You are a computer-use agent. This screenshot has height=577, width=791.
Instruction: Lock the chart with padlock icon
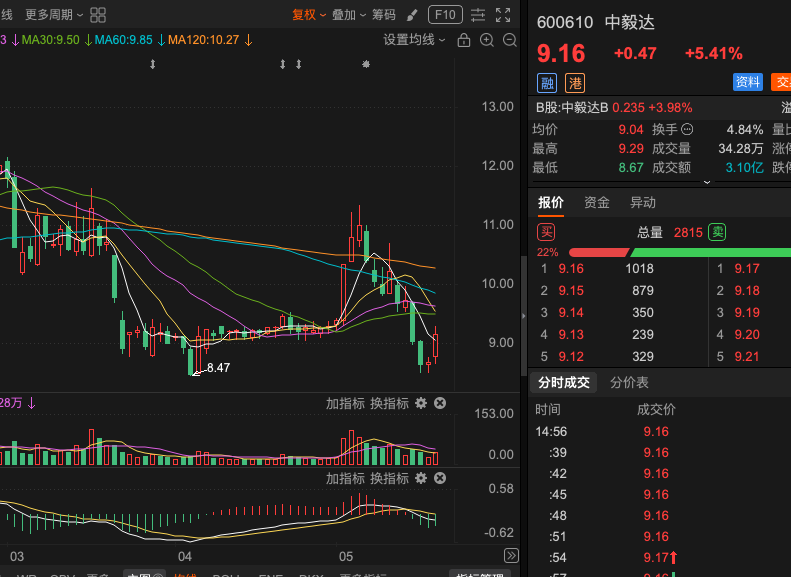coord(464,40)
